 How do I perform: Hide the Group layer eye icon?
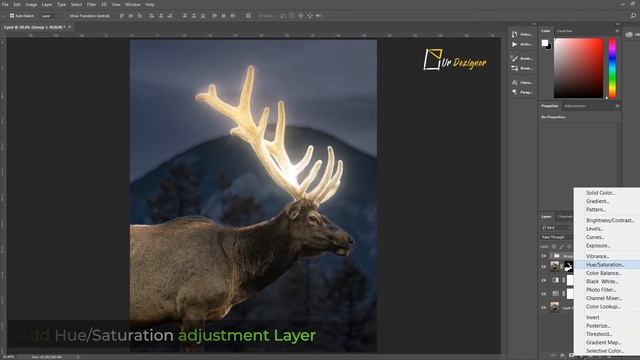544,256
